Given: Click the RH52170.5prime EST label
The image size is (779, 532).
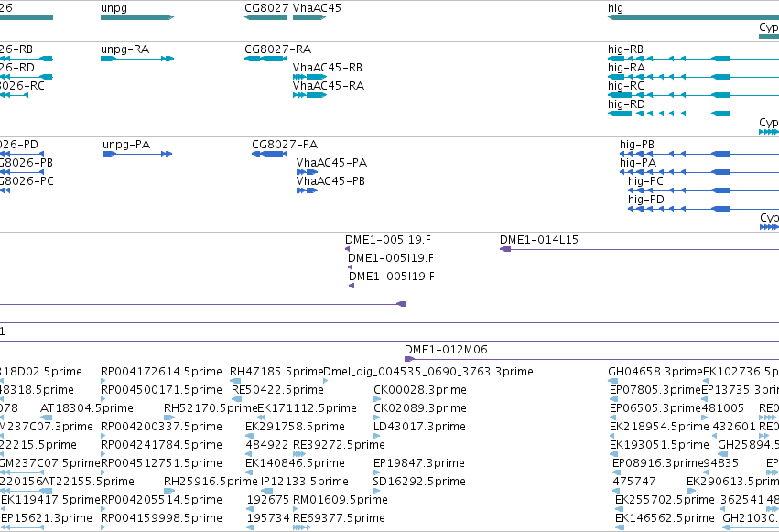Looking at the screenshot, I should click(211, 408).
